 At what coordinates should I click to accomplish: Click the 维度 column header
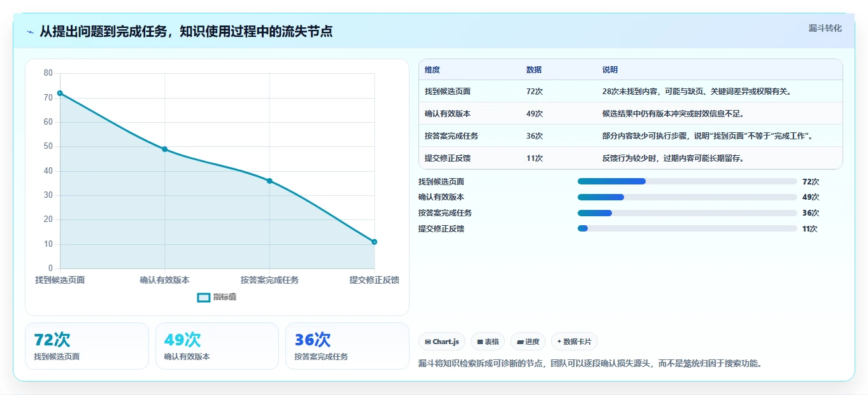(432, 70)
